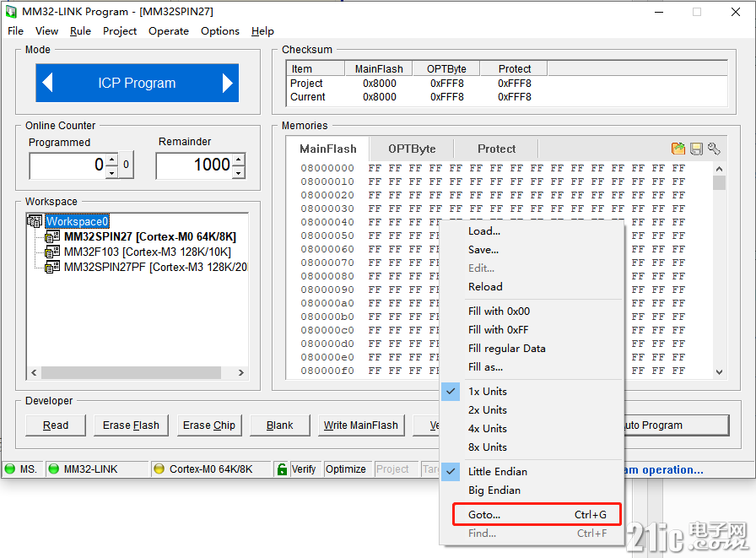Open the Help menu
The height and width of the screenshot is (558, 756).
[262, 31]
